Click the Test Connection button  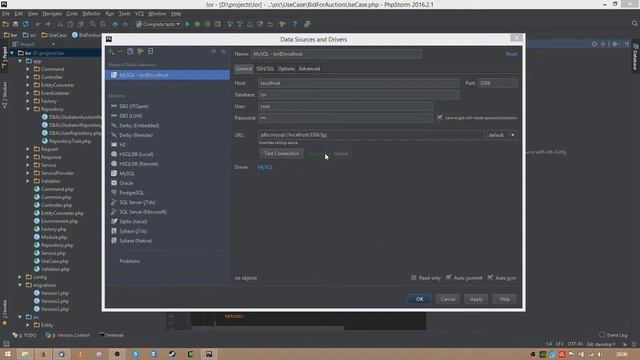coord(282,153)
